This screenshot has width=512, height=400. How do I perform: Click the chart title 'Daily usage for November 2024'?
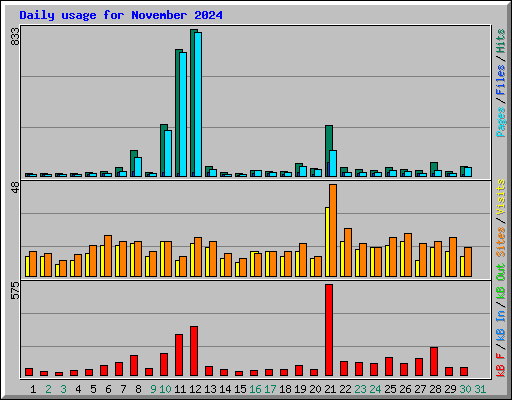tap(121, 15)
